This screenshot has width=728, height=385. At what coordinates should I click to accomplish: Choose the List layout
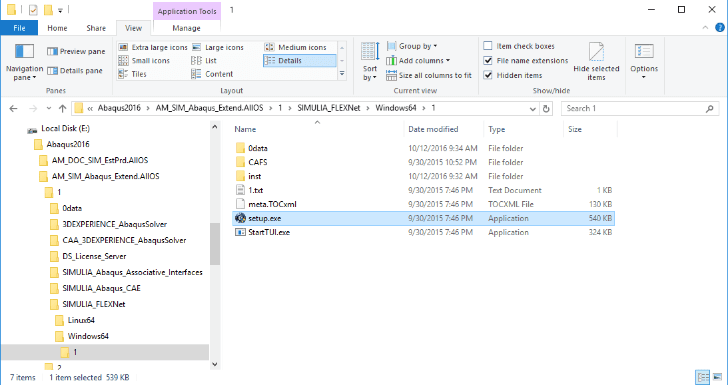coord(204,60)
